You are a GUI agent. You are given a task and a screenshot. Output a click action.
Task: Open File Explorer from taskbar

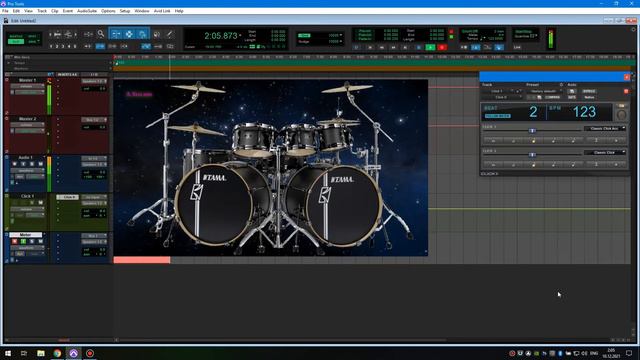click(x=41, y=353)
